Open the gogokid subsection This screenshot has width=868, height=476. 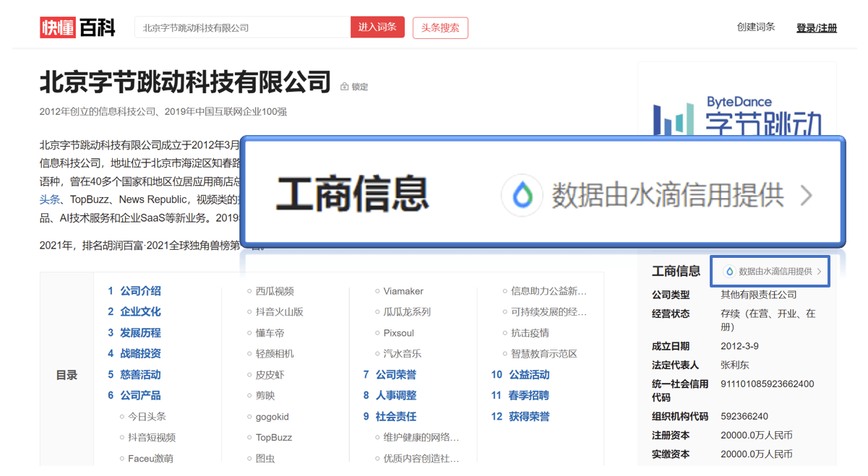tap(272, 417)
